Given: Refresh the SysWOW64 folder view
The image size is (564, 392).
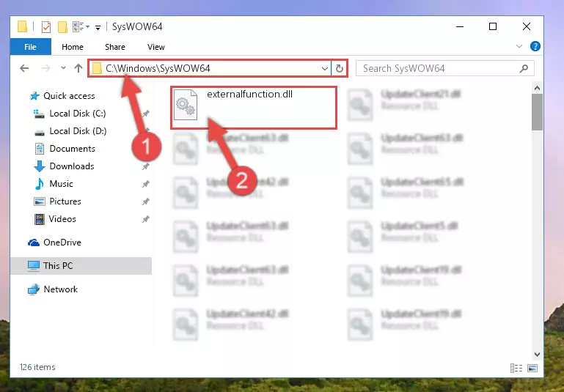Looking at the screenshot, I should pyautogui.click(x=339, y=68).
